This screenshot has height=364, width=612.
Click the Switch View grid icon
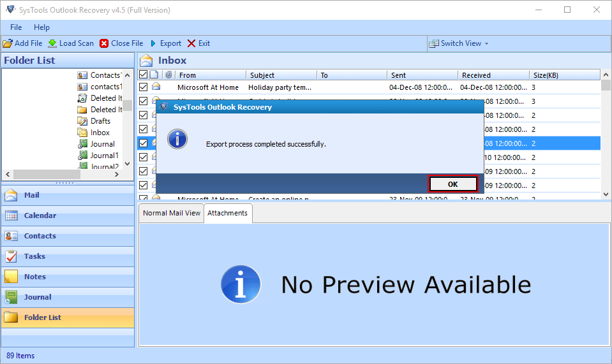(x=433, y=43)
